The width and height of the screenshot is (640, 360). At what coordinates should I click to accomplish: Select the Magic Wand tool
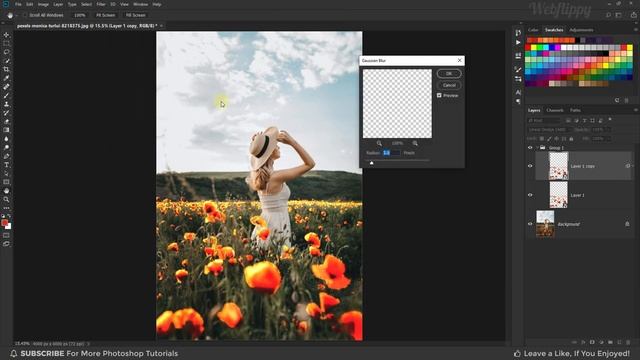pos(7,61)
